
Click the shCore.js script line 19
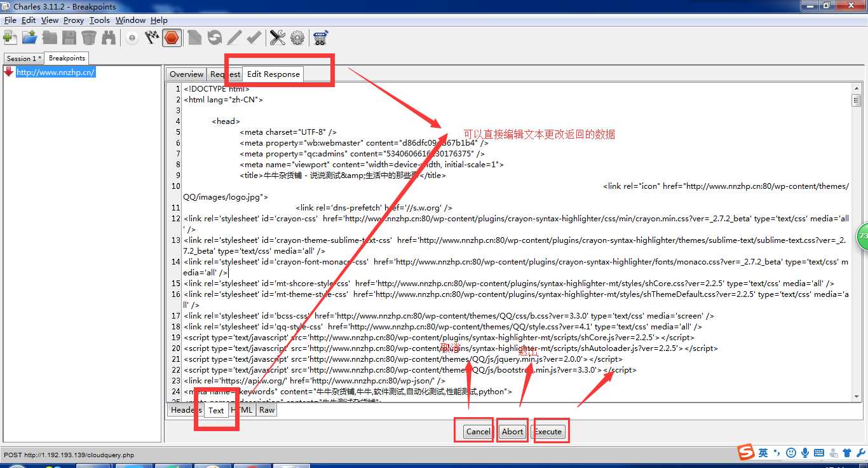pyautogui.click(x=439, y=338)
